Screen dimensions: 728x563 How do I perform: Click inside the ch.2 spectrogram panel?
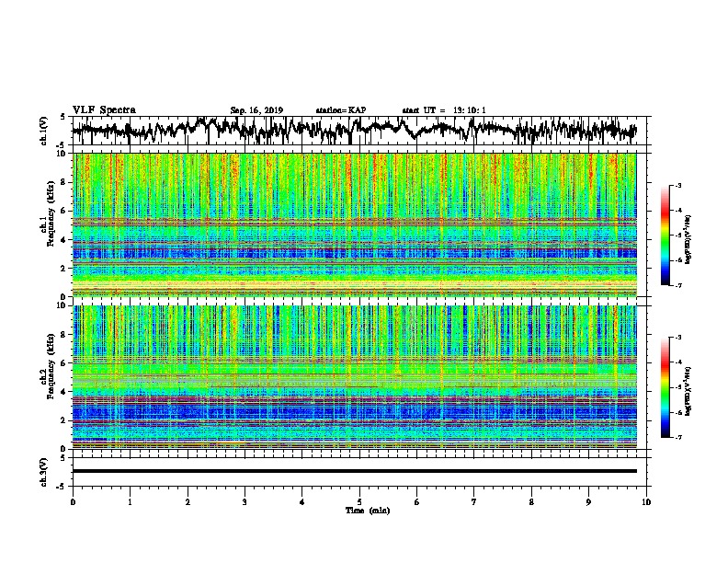[x=354, y=377]
